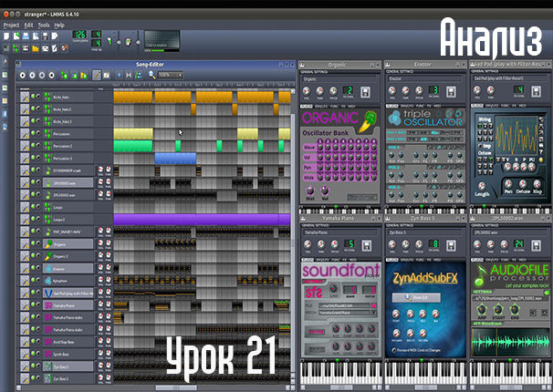Image resolution: width=553 pixels, height=392 pixels.
Task: Open the Erazzor track instrument button
Action: click(x=68, y=268)
